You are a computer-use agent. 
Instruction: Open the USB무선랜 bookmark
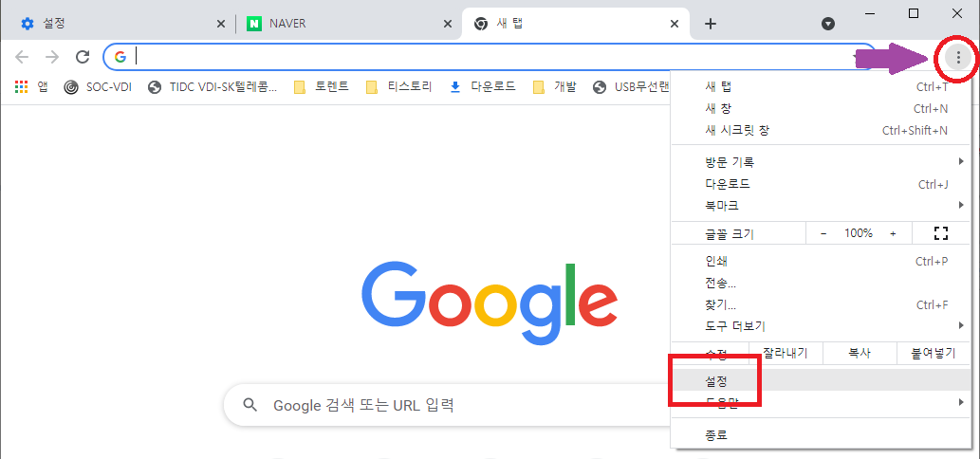tap(631, 87)
